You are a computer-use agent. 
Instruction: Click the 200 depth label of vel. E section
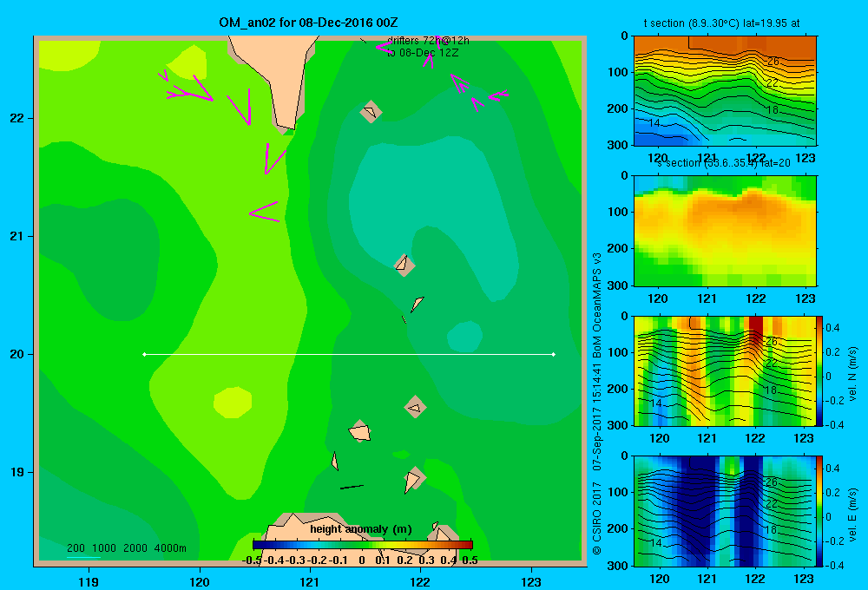tap(618, 528)
